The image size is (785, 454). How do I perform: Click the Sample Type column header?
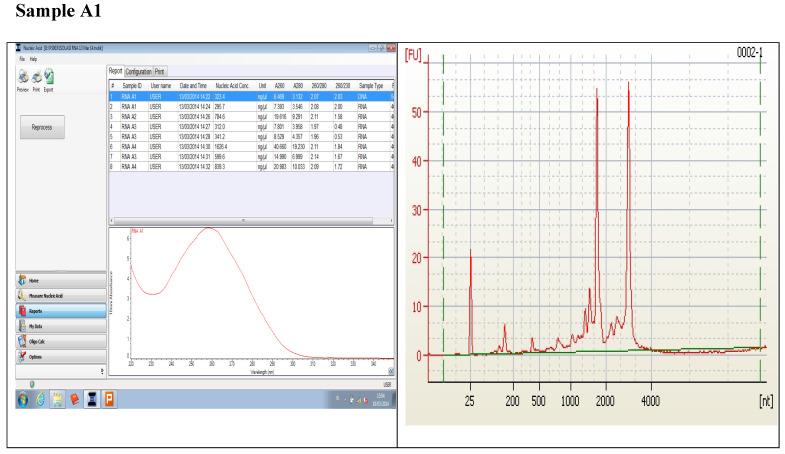[371, 86]
